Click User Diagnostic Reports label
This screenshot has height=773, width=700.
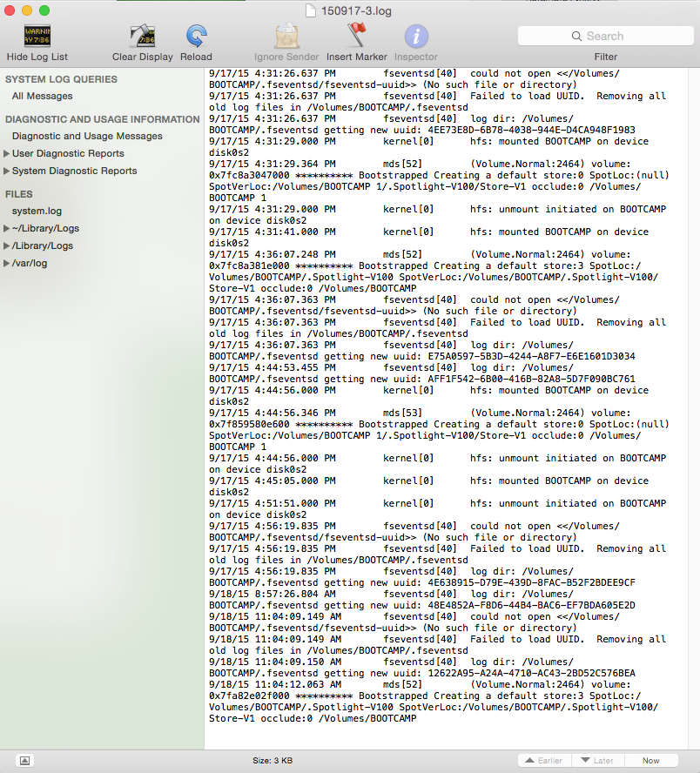coord(68,153)
